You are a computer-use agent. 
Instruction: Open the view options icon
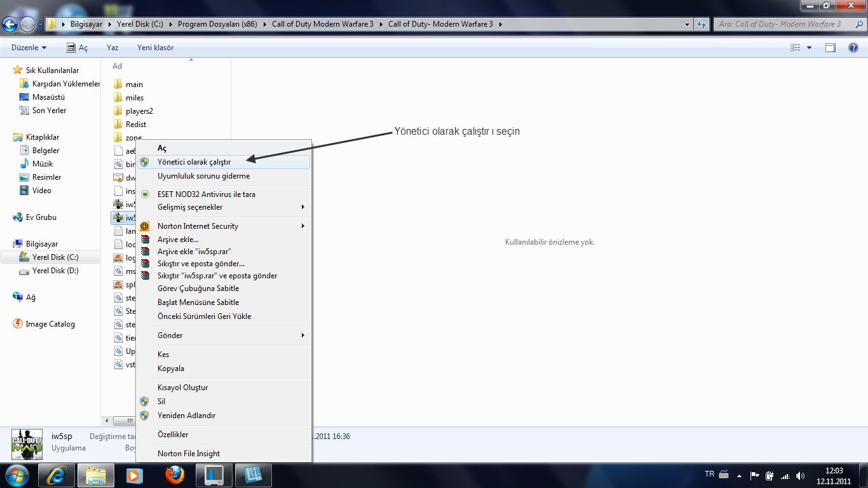(x=796, y=48)
